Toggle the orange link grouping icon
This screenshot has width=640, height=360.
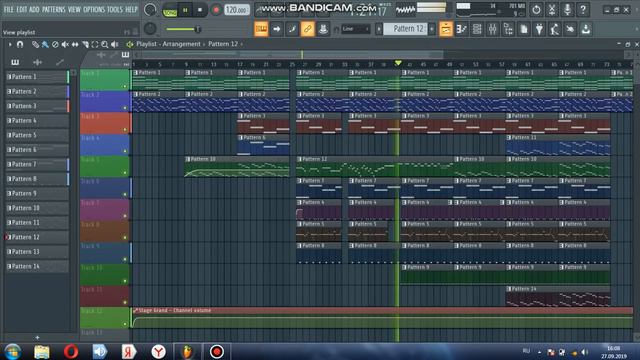point(307,29)
